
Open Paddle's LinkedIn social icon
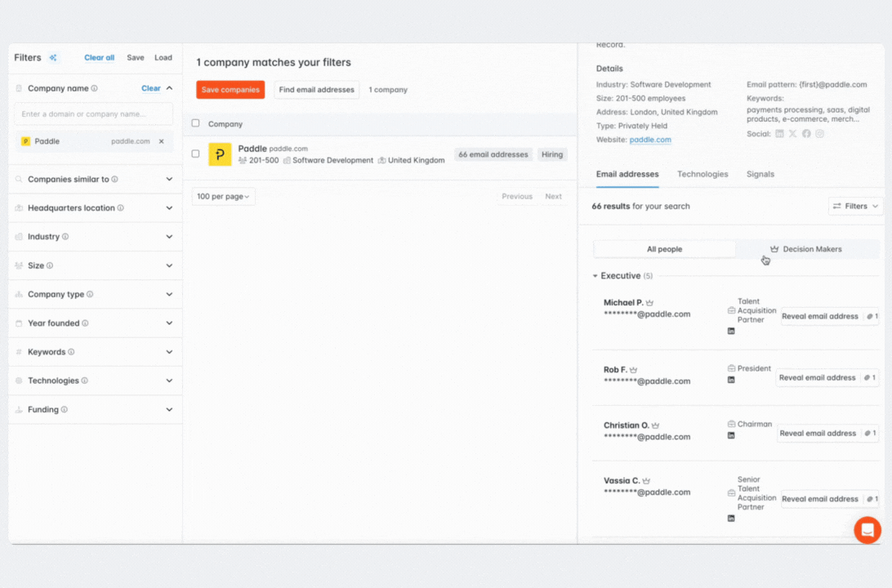[779, 134]
